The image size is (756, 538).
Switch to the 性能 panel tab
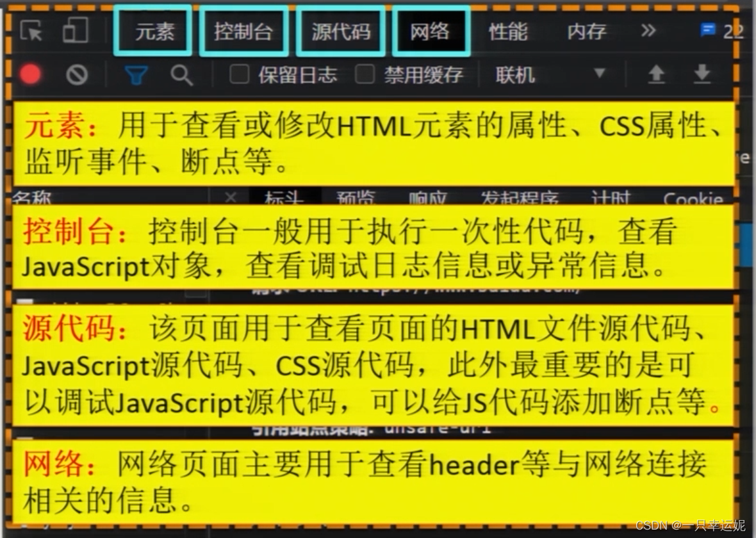click(508, 31)
